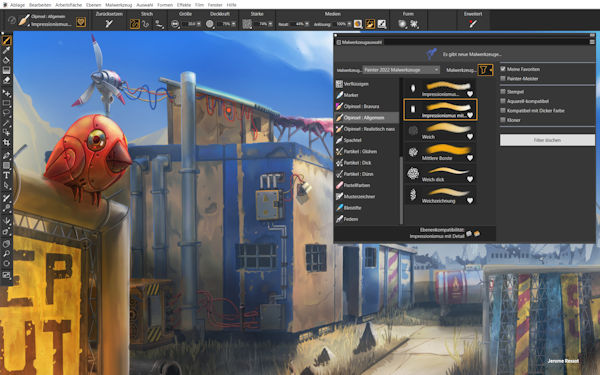Click the favorite heart icon in property bar
Image resolution: width=600 pixels, height=375 pixels.
click(81, 22)
